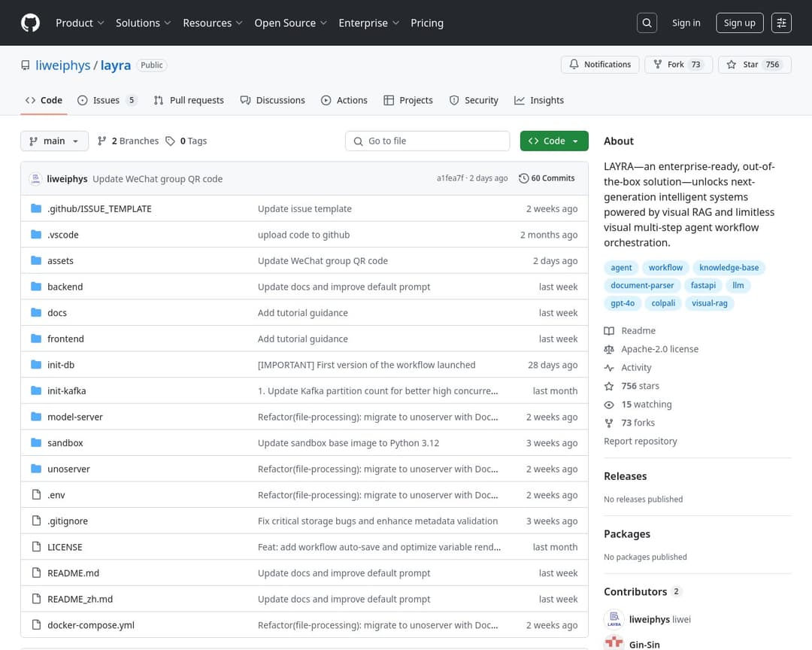Screen dimensions: 812x650
Task: Open the green Code dropdown button
Action: 554,141
